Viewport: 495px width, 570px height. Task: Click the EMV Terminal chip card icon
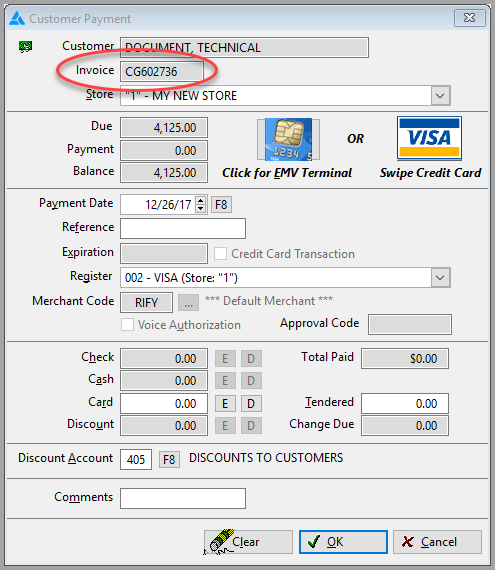coord(289,140)
